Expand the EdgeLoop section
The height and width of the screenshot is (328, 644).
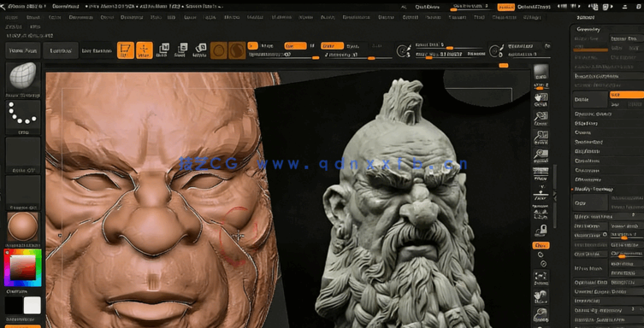(586, 123)
